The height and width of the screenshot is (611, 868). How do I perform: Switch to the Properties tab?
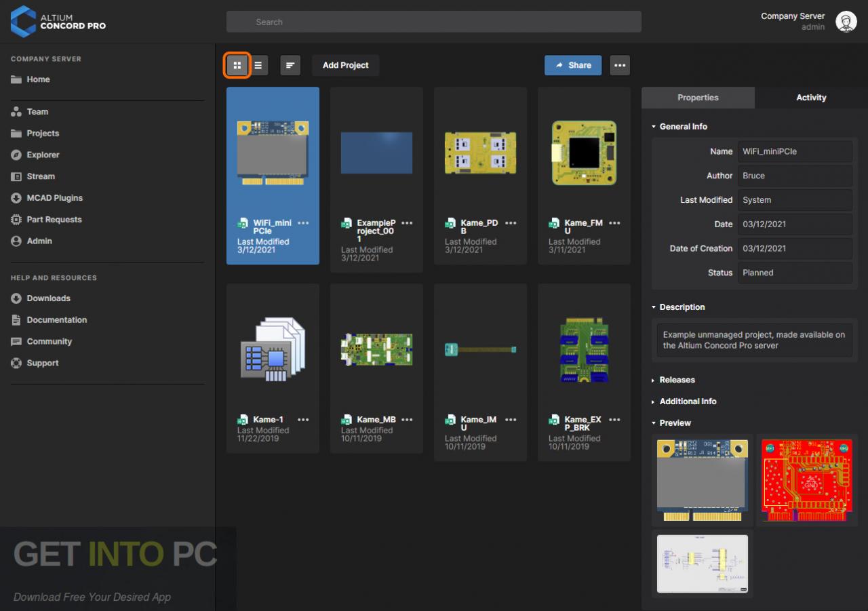pyautogui.click(x=698, y=98)
